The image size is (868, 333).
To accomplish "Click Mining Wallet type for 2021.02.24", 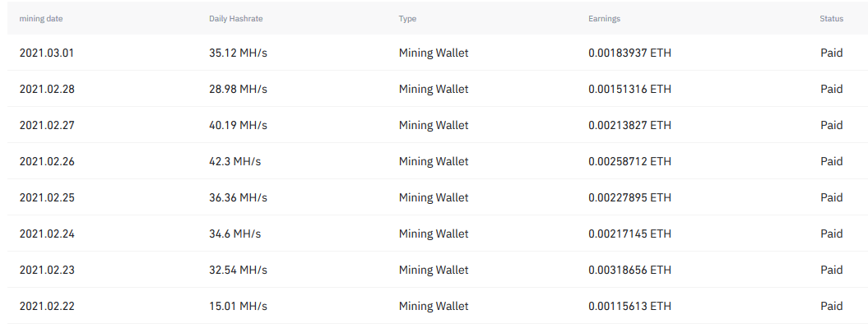I will (x=434, y=234).
